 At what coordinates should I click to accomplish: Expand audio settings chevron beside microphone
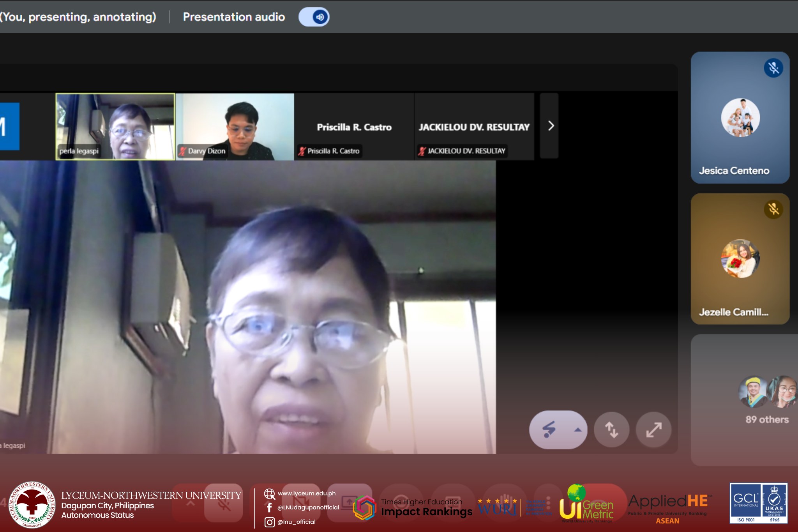191,503
